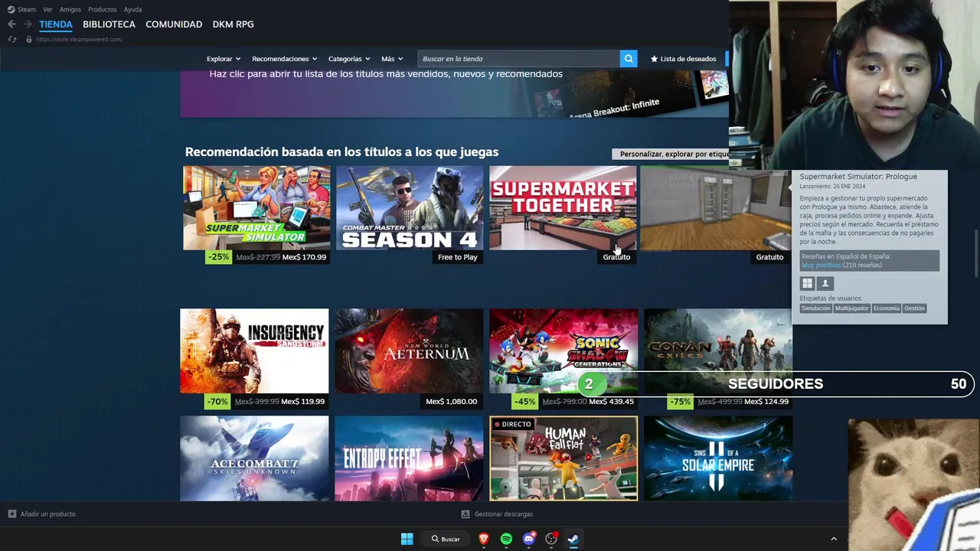Open the discovery queue banner
980x551 pixels.
tap(454, 93)
